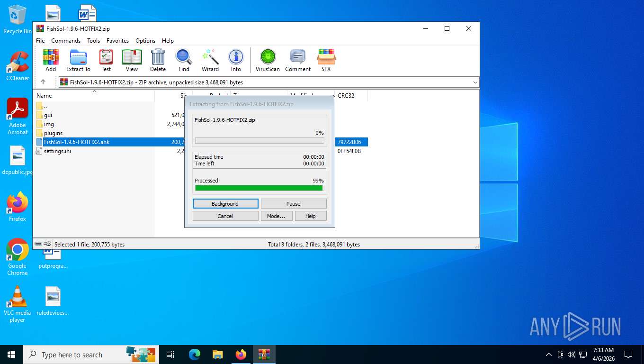Viewport: 644px width, 364px height.
Task: Click the 0FF54F0B CRC32 value
Action: tap(349, 151)
